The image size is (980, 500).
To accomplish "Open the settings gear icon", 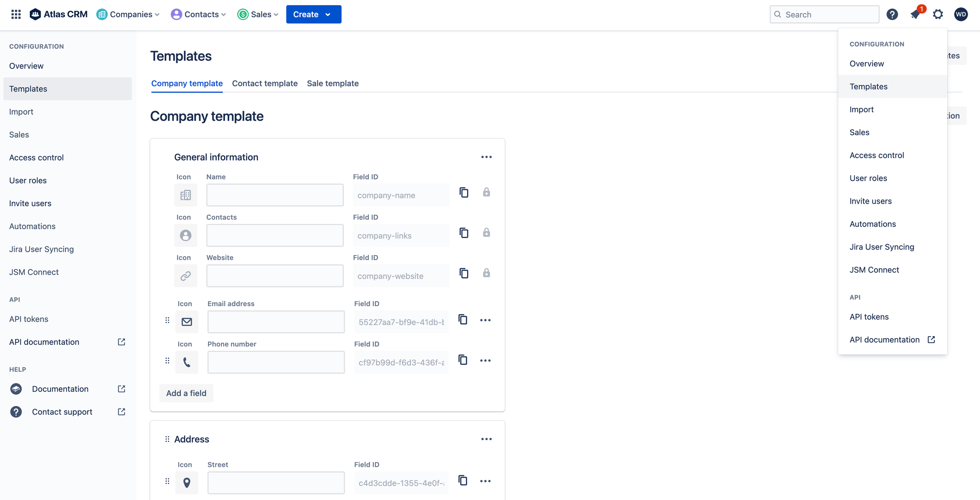I will [x=938, y=14].
